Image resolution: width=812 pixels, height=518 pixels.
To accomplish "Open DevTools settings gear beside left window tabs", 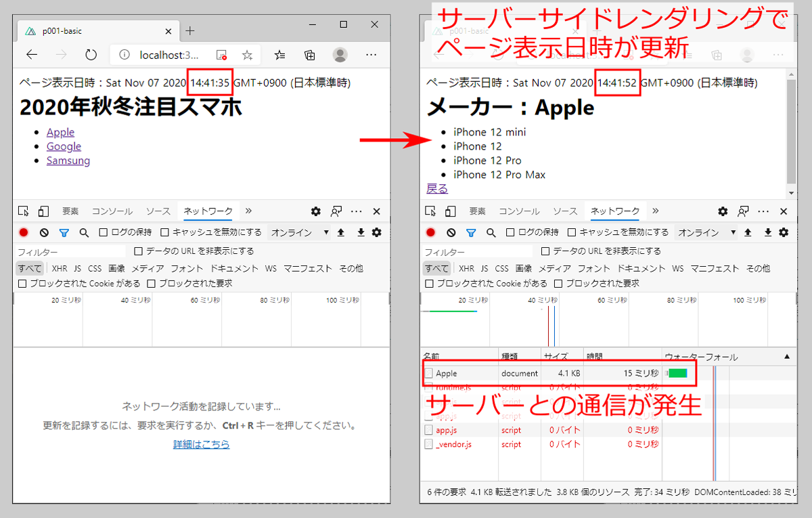I will (x=315, y=211).
